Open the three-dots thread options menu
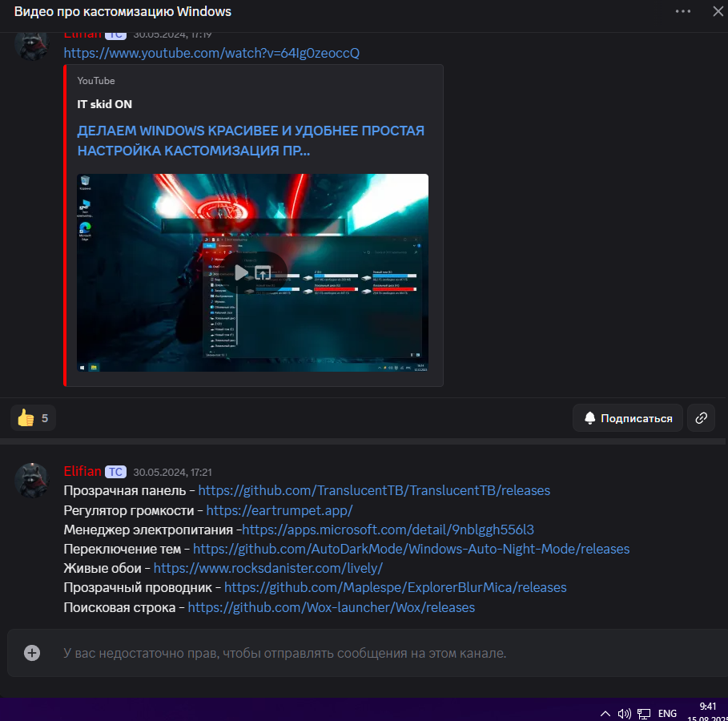 (x=682, y=11)
